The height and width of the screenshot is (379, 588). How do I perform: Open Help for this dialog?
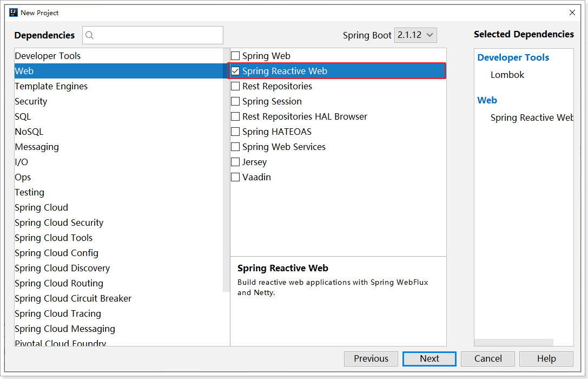[x=546, y=359]
